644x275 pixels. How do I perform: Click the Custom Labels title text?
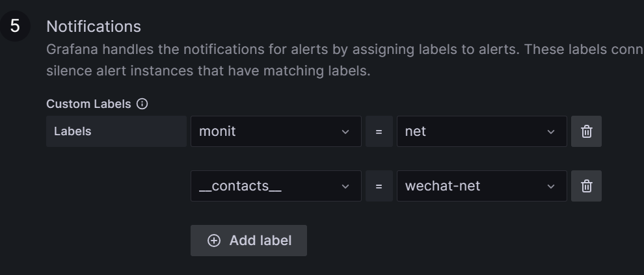click(88, 104)
